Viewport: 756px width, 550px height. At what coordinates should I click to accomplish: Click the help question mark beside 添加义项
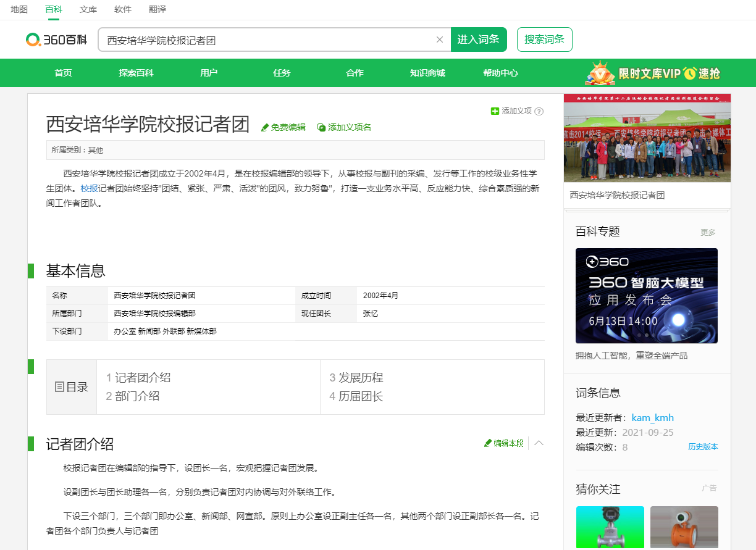[539, 111]
